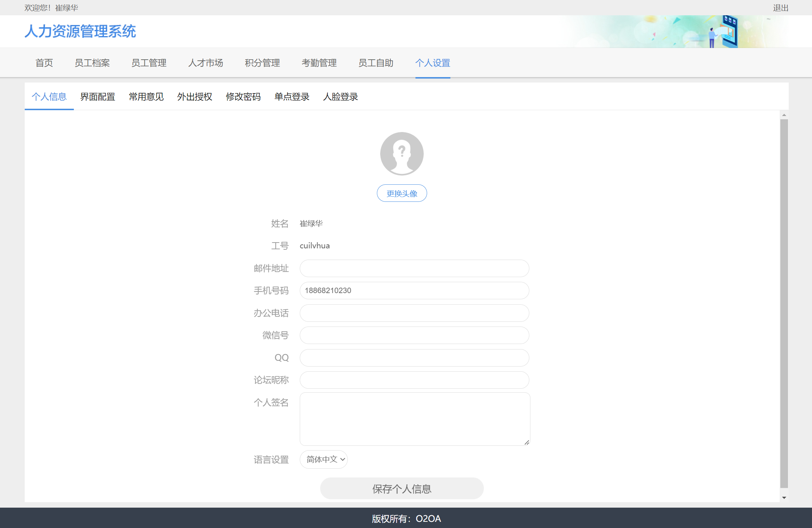Click the scrollbar down arrow
The image size is (812, 528).
(x=784, y=498)
